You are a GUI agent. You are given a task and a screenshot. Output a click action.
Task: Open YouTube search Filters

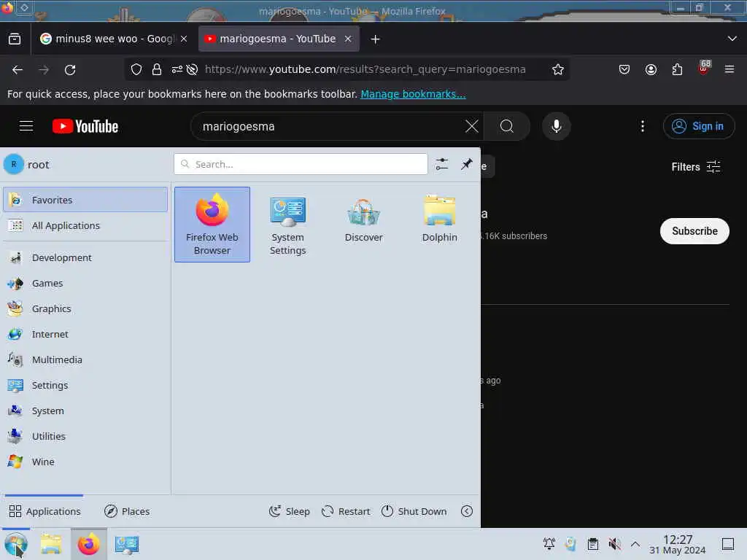[x=695, y=167]
